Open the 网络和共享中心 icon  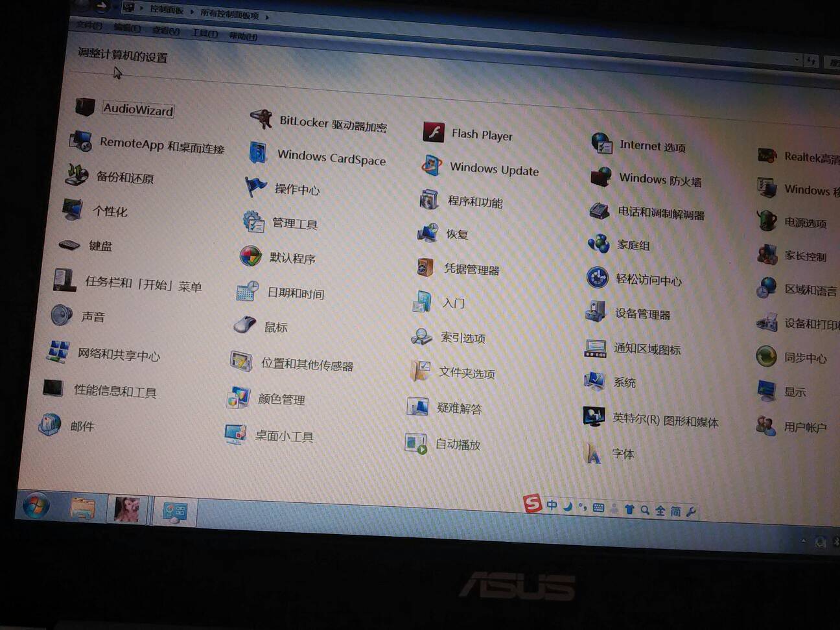point(58,351)
